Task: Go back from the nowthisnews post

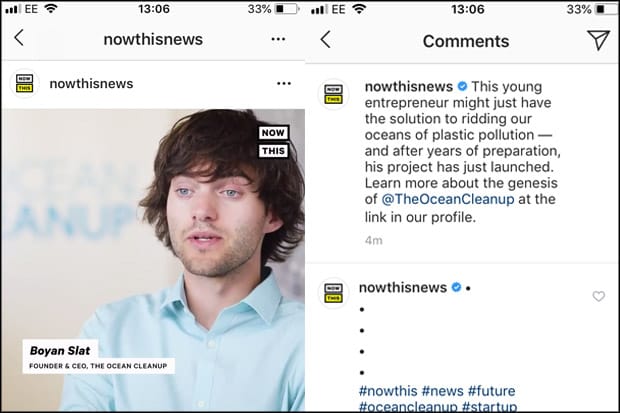Action: coord(19,39)
